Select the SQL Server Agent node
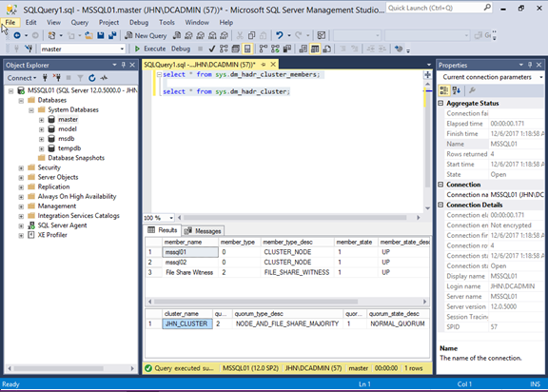548x392 pixels. click(62, 225)
